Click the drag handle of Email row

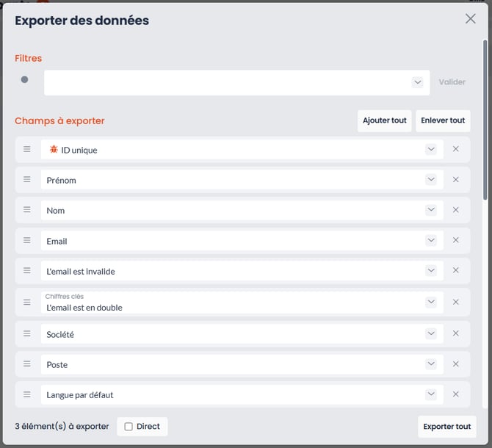click(x=27, y=240)
